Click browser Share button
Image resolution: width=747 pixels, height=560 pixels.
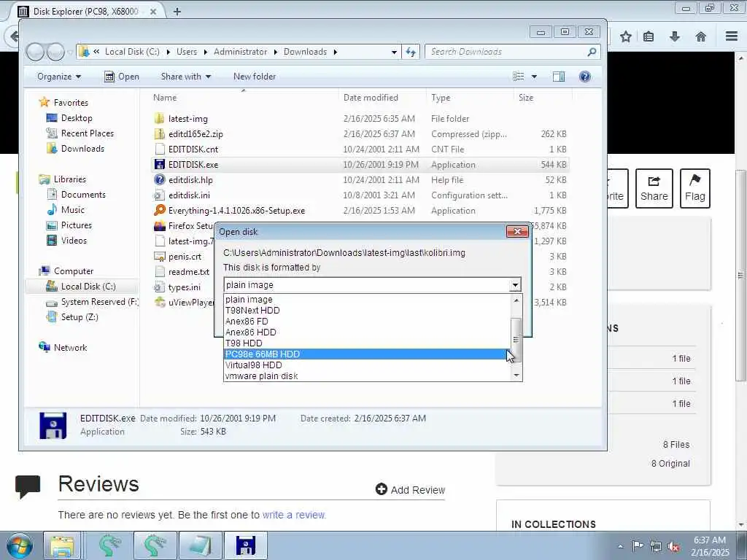(654, 189)
